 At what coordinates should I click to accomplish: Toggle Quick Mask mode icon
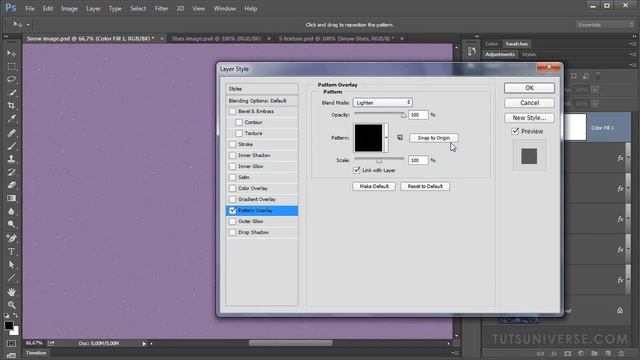click(x=11, y=343)
